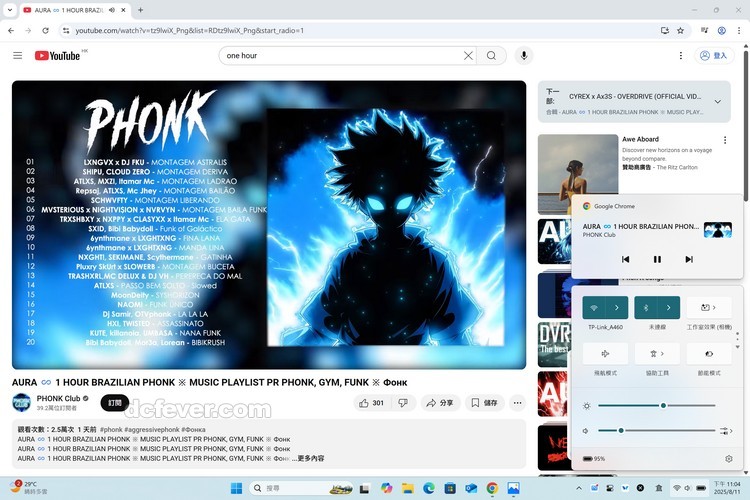Screen dimensions: 750x500
Task: Click the Chrome address bar URL
Action: (189, 31)
